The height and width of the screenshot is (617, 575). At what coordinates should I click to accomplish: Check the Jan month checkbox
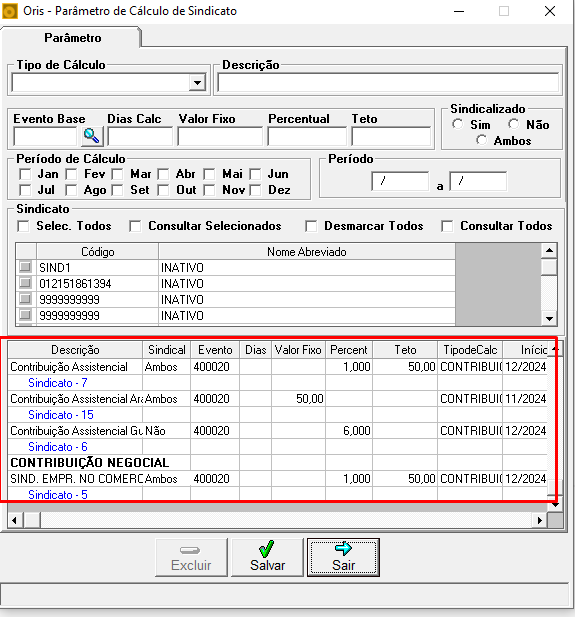[25, 174]
